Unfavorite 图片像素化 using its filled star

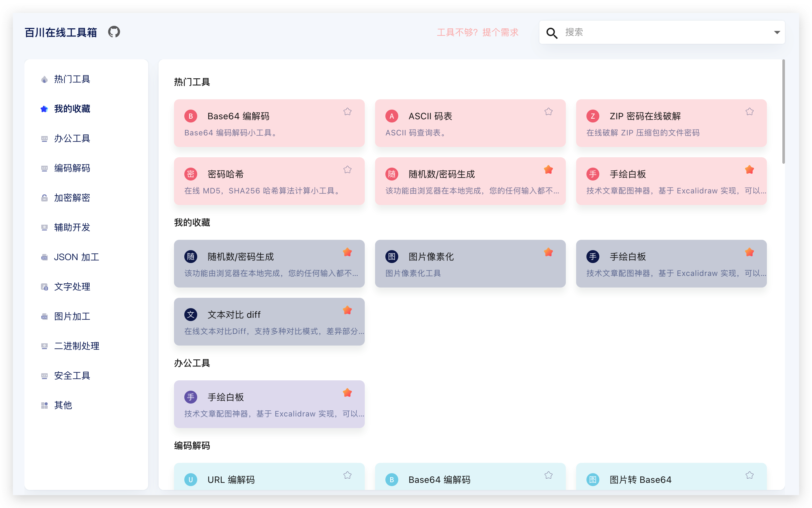548,252
